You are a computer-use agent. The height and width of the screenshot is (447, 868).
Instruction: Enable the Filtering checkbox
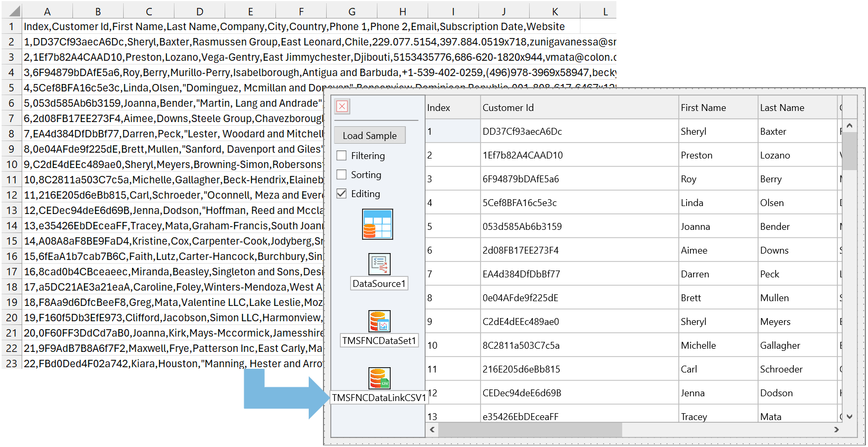click(341, 155)
